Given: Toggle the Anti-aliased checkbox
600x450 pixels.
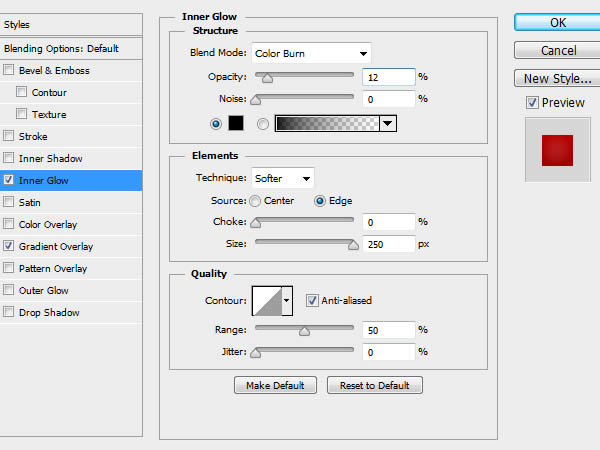Looking at the screenshot, I should [x=312, y=300].
